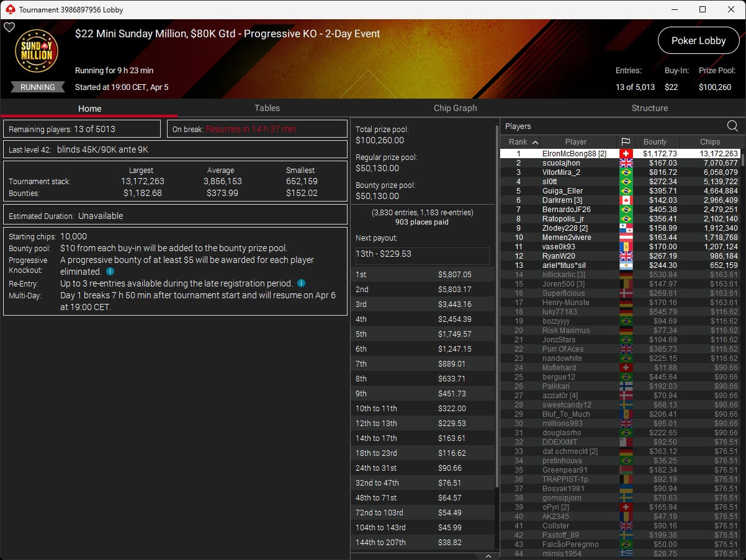Click the Canada flag beside Darkrem
The height and width of the screenshot is (560, 746).
(625, 200)
